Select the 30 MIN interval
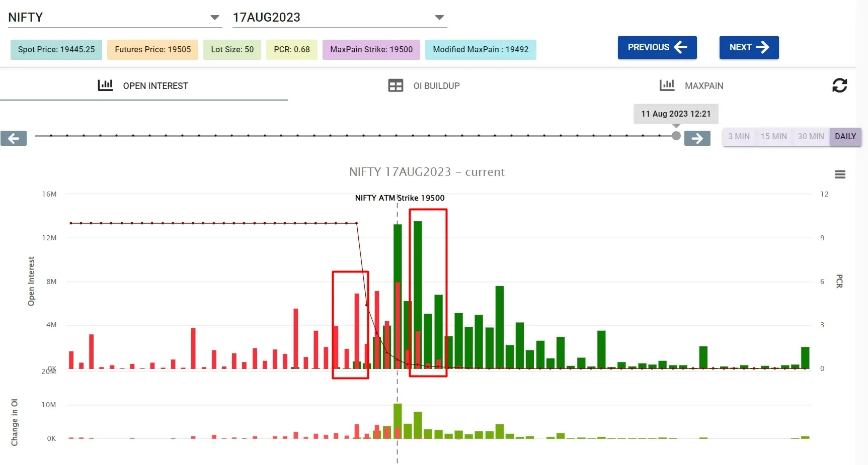The width and height of the screenshot is (868, 465). pyautogui.click(x=811, y=136)
